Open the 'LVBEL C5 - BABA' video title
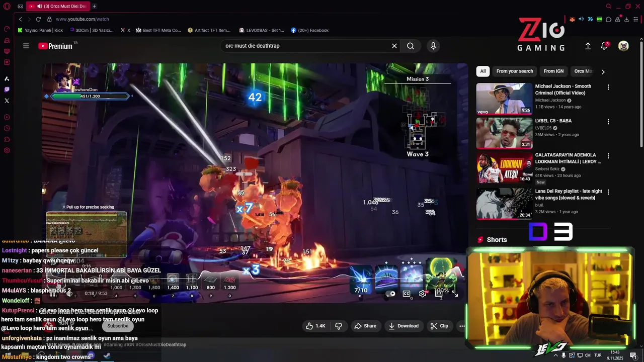The height and width of the screenshot is (362, 644). point(553,121)
